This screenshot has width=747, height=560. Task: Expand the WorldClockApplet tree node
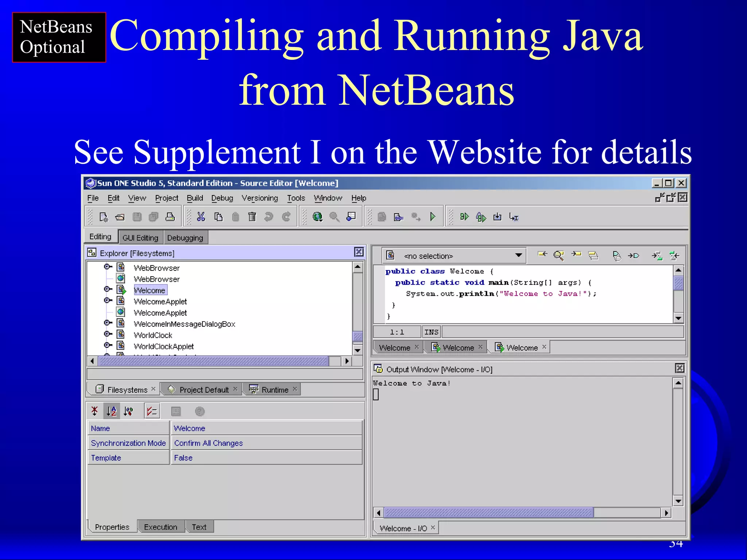[x=108, y=345]
